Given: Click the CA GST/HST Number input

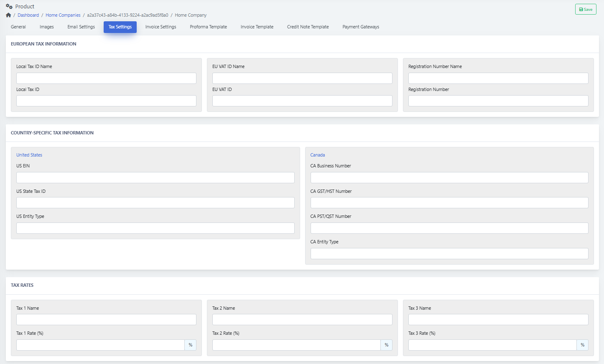Looking at the screenshot, I should coord(449,202).
